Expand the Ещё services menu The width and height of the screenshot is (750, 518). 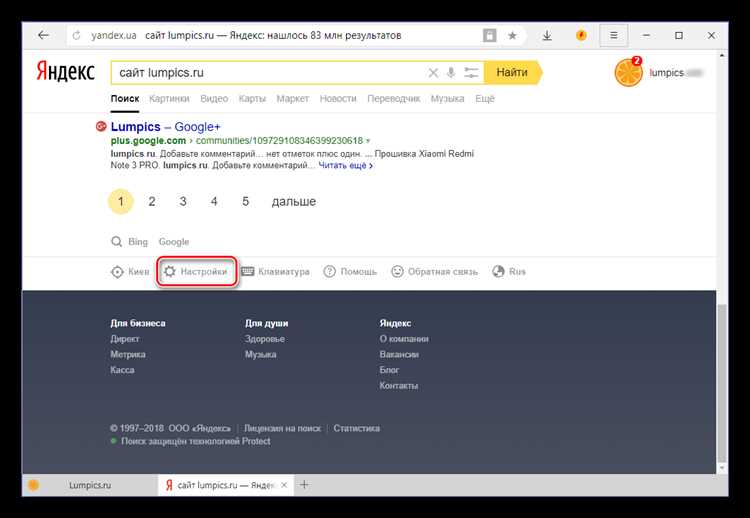[x=485, y=99]
